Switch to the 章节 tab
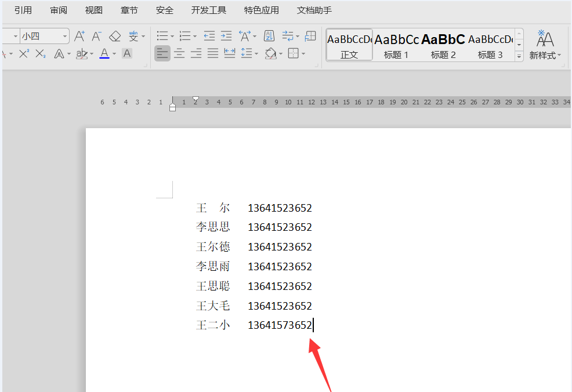572x392 pixels. click(x=129, y=10)
